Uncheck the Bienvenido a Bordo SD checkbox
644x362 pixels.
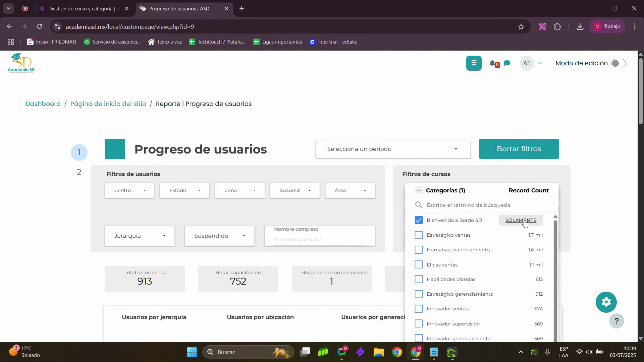coord(419,220)
